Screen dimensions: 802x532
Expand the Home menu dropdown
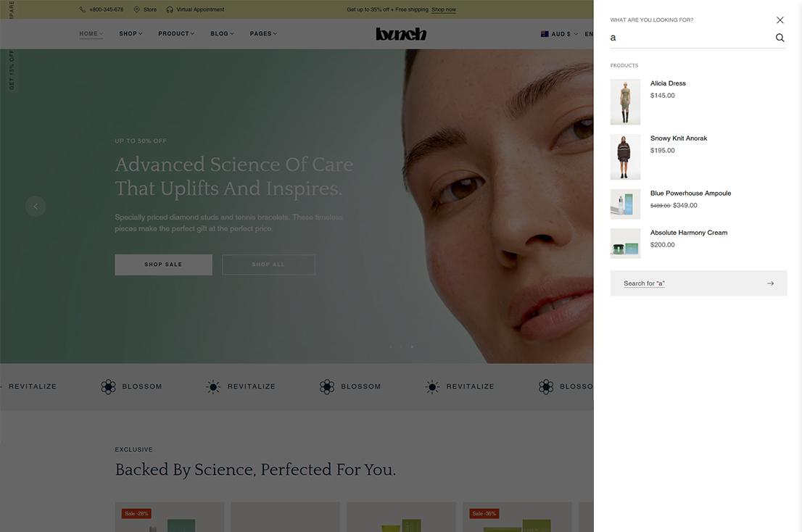(x=91, y=34)
